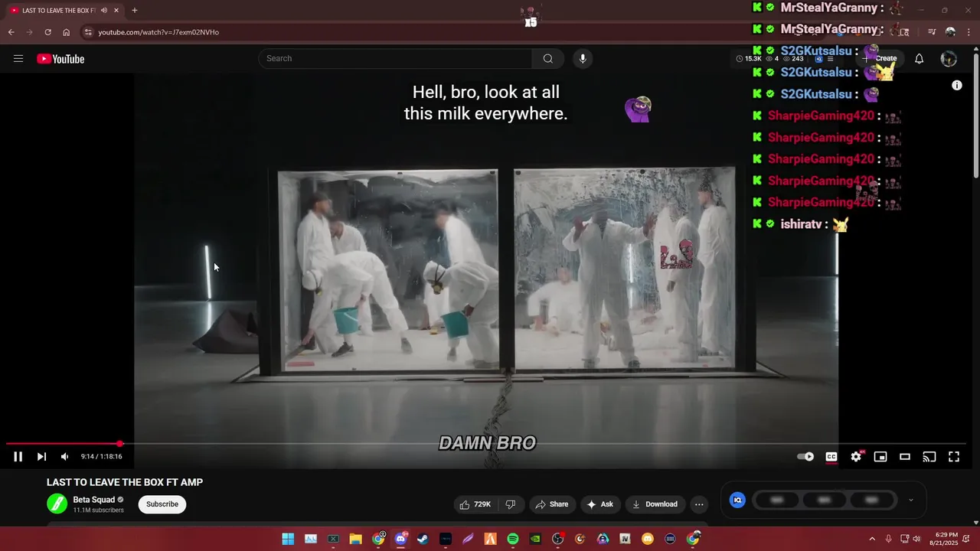Screen dimensions: 980x551
Task: Enable the miniplayer
Action: [x=880, y=457]
